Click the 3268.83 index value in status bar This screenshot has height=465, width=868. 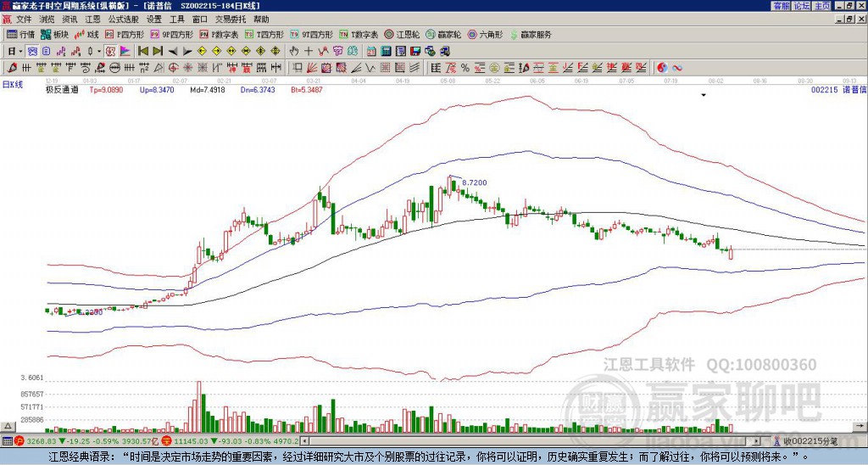click(x=42, y=441)
